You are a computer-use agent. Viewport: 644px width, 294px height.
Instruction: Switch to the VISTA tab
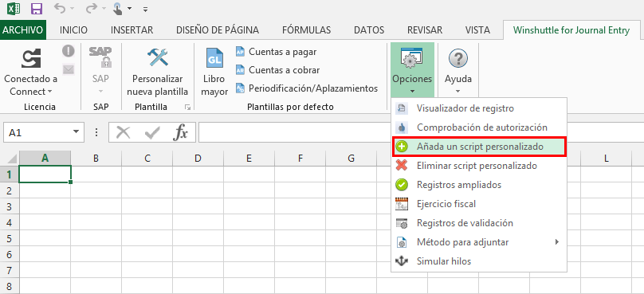(x=477, y=30)
